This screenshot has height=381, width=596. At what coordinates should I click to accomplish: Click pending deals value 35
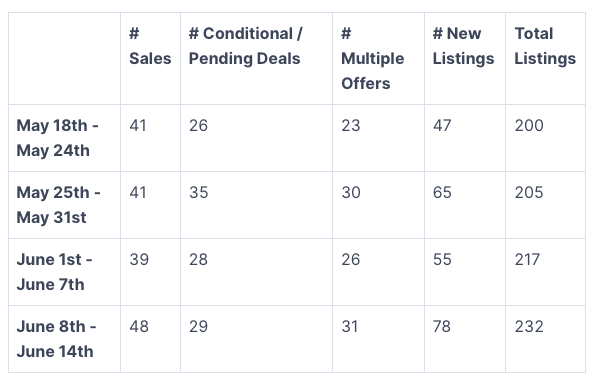(x=198, y=192)
